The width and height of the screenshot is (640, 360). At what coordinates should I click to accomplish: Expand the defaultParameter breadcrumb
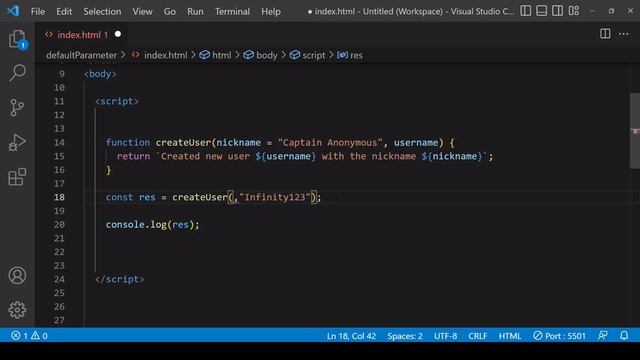pos(81,55)
